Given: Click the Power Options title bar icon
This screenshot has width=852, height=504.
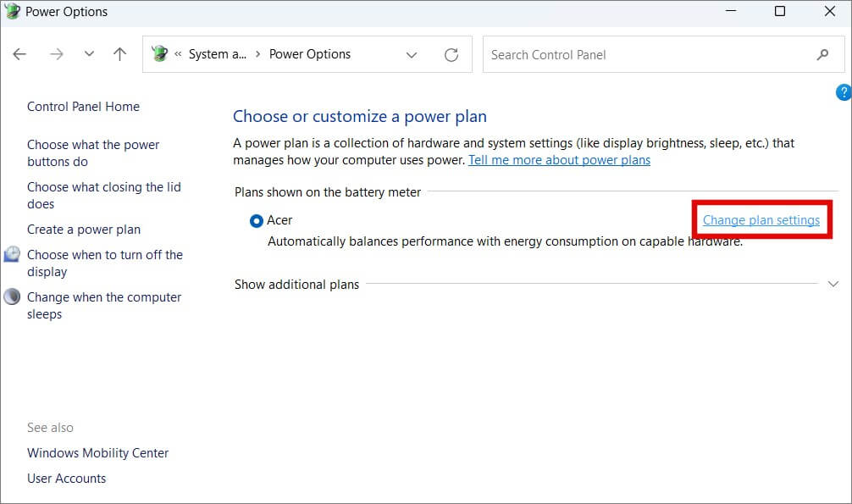Looking at the screenshot, I should point(12,12).
